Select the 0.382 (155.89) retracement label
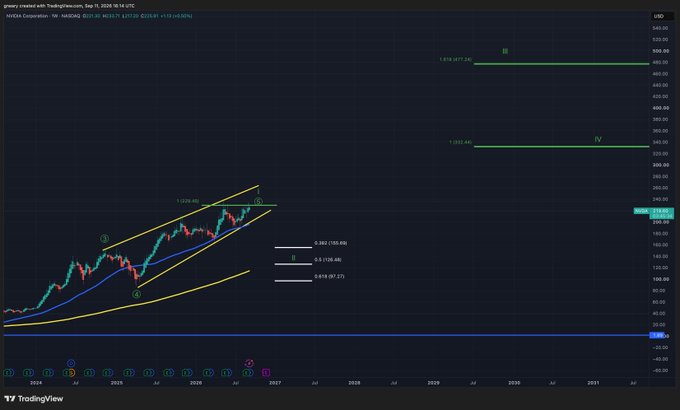Image resolution: width=680 pixels, height=410 pixels. tap(330, 243)
